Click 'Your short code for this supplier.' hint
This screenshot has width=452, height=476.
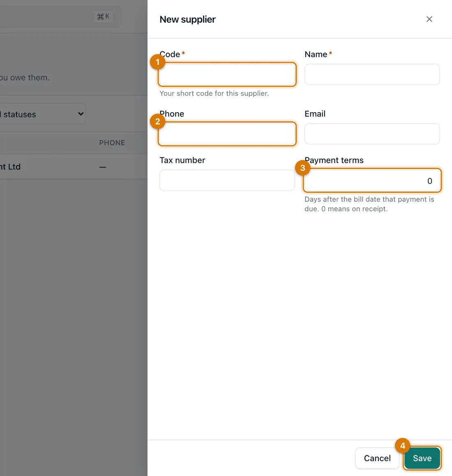pos(214,93)
